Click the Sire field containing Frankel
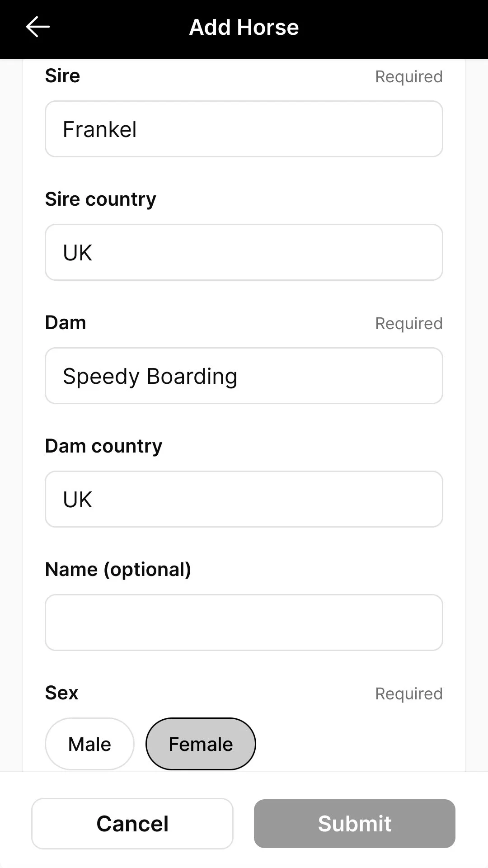The image size is (488, 868). click(244, 129)
